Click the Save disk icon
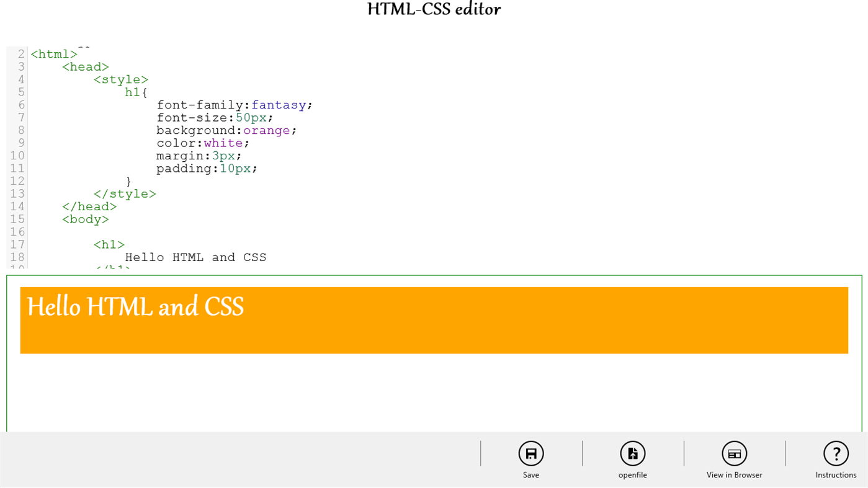The height and width of the screenshot is (488, 868). pos(531,454)
